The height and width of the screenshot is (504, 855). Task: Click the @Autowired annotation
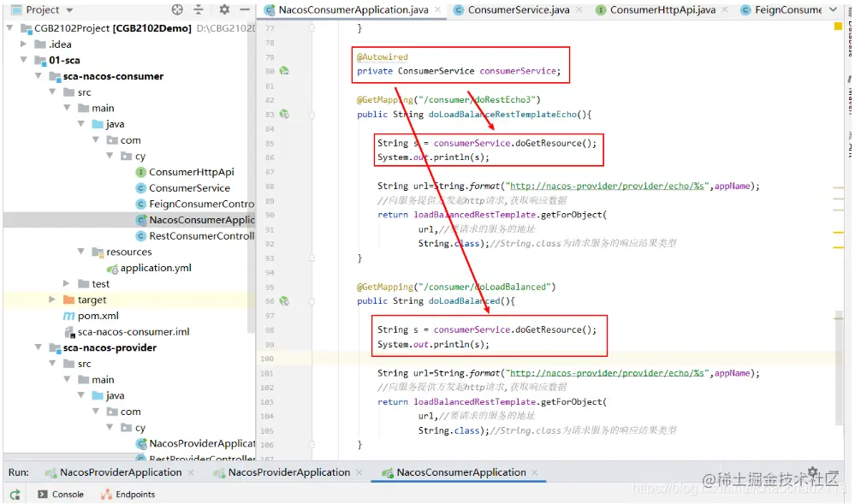click(x=383, y=56)
